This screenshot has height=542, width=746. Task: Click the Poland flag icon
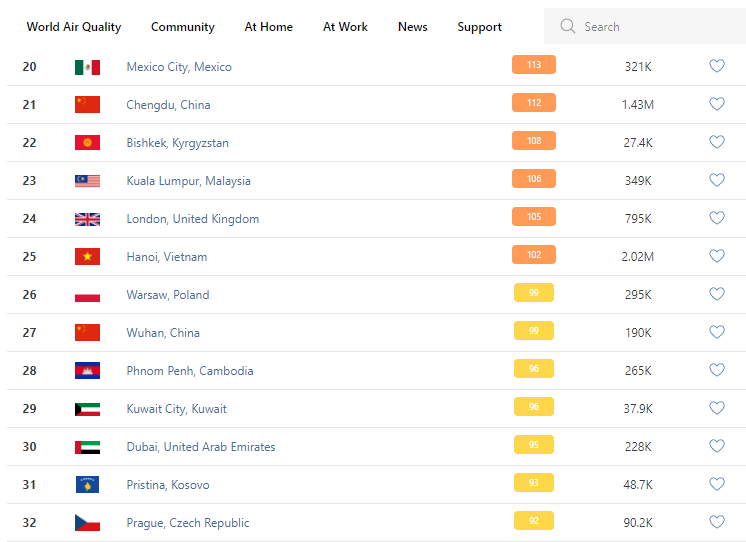[87, 295]
